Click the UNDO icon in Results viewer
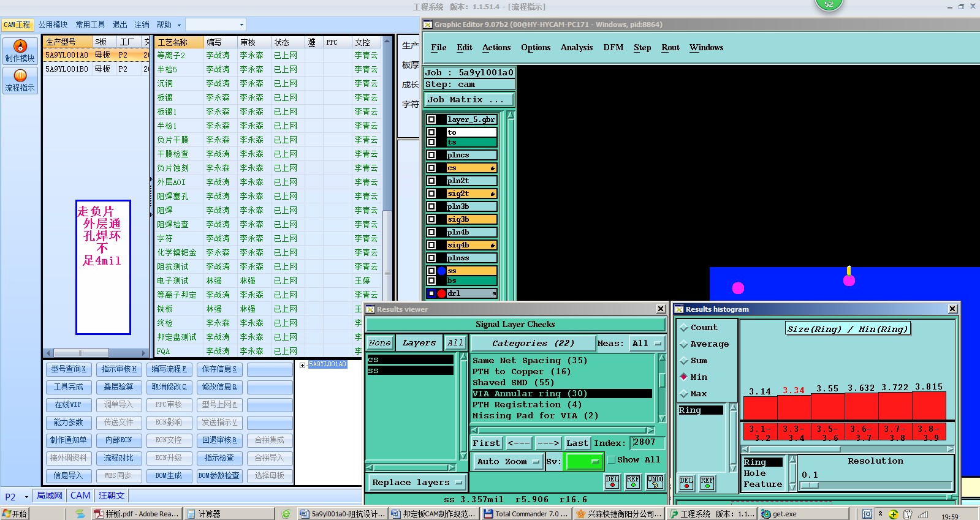 655,482
